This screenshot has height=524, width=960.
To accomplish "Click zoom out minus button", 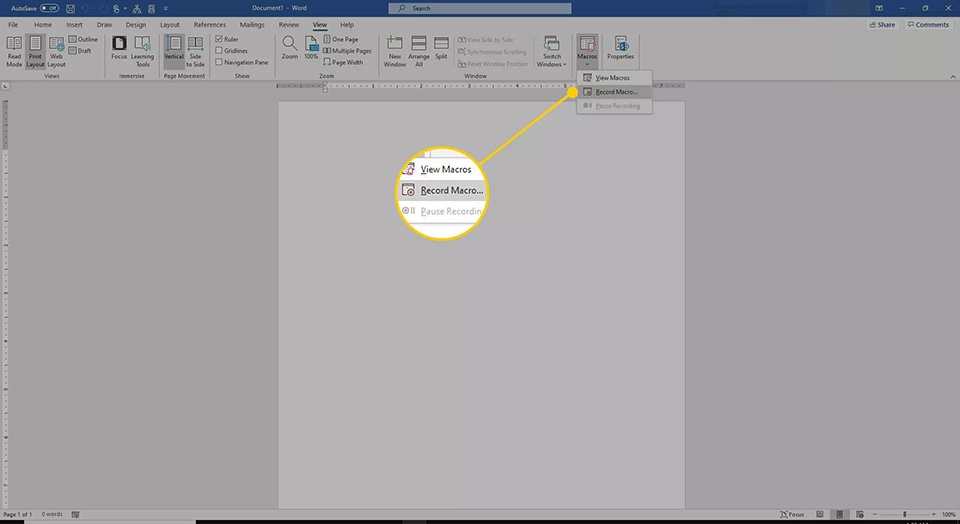I will coord(875,514).
